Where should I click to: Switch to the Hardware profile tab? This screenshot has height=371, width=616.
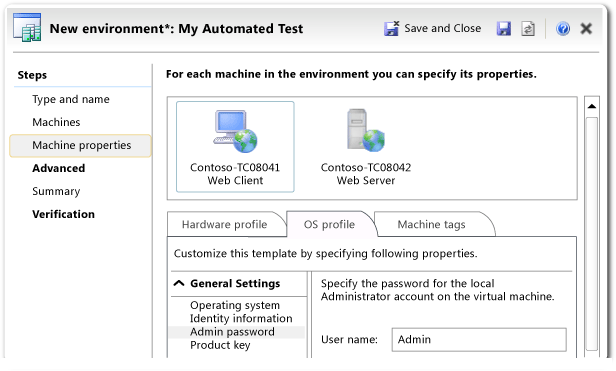coord(224,224)
